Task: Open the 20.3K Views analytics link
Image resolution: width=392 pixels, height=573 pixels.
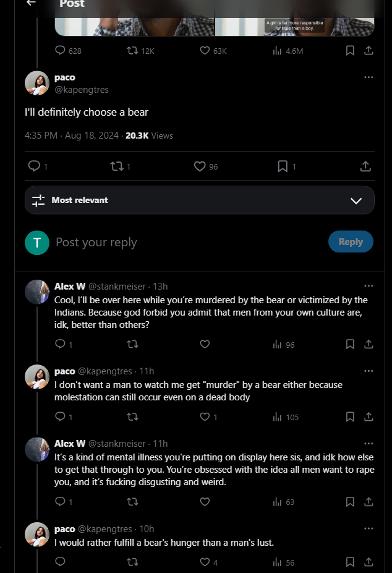Action: (x=149, y=136)
